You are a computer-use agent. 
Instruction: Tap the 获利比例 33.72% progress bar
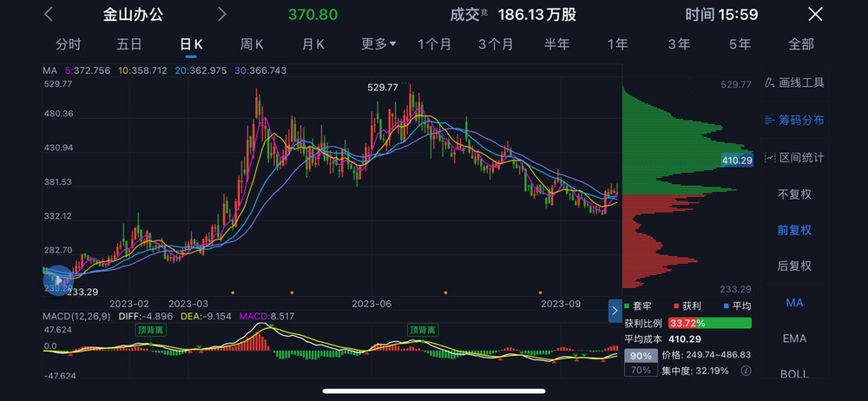pyautogui.click(x=710, y=323)
